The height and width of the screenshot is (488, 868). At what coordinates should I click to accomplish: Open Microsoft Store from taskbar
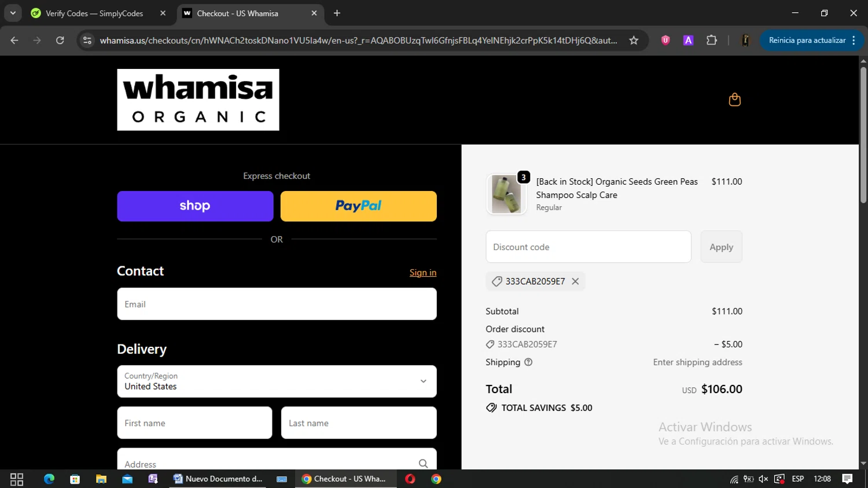(x=75, y=479)
